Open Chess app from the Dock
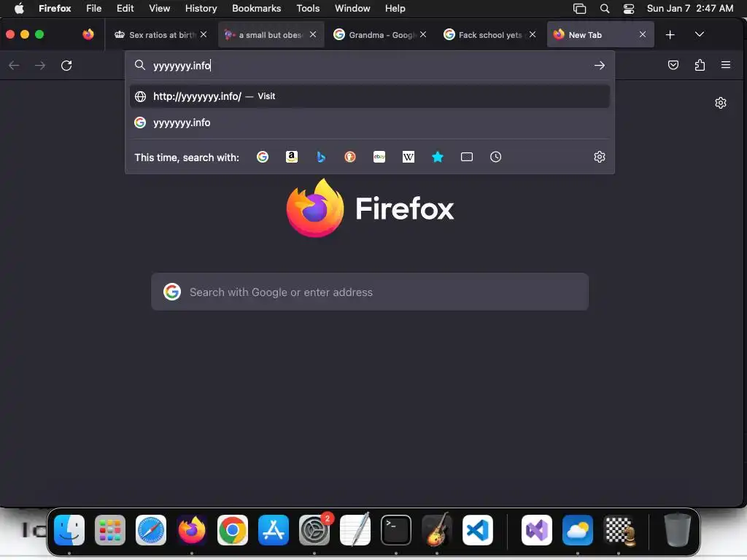This screenshot has height=560, width=747. tap(619, 529)
